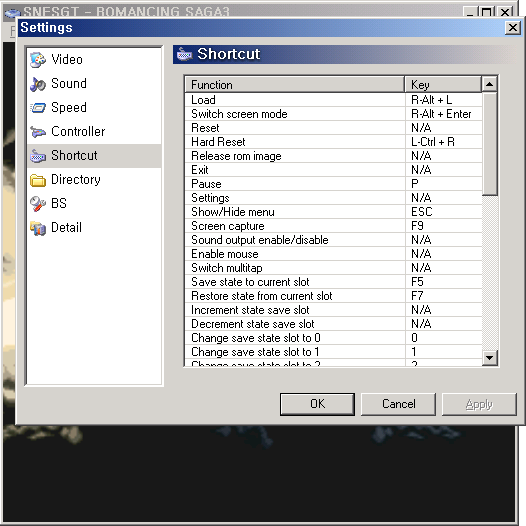Image resolution: width=526 pixels, height=526 pixels.
Task: Click the Key column header
Action: click(443, 85)
